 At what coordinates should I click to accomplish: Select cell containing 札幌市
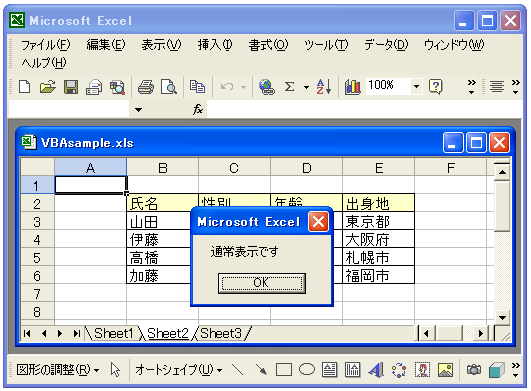click(378, 257)
